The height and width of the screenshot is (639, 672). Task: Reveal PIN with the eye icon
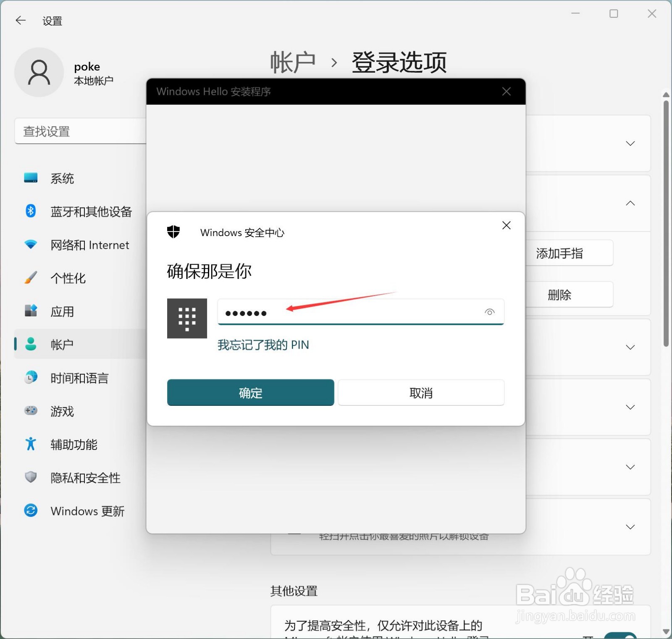point(490,312)
